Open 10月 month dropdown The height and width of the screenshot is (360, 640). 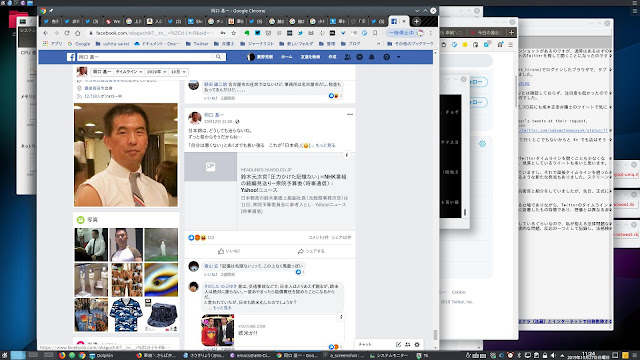(x=178, y=72)
